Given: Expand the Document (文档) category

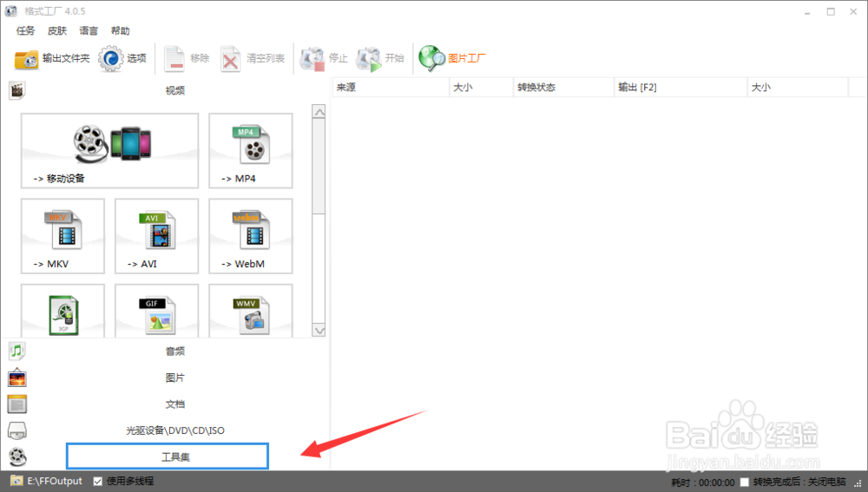Looking at the screenshot, I should click(x=175, y=404).
